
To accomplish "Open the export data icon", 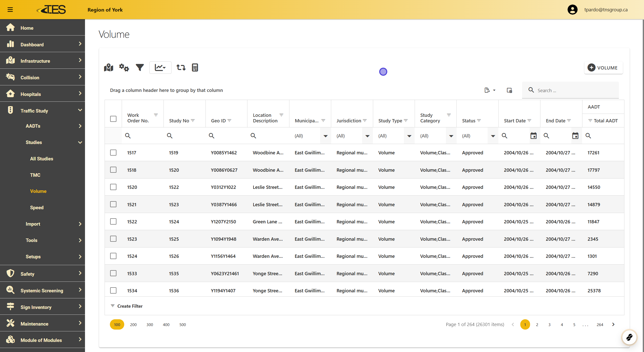I will click(490, 90).
